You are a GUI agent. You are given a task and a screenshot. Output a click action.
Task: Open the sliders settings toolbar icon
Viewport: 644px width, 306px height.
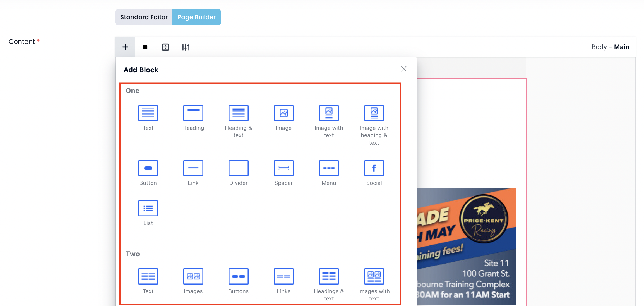tap(185, 47)
